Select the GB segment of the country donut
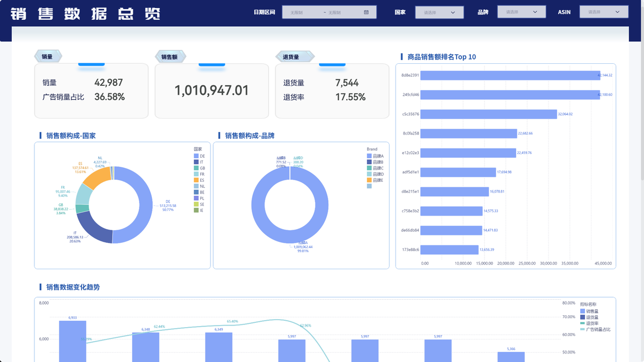The image size is (644, 362). [82, 208]
